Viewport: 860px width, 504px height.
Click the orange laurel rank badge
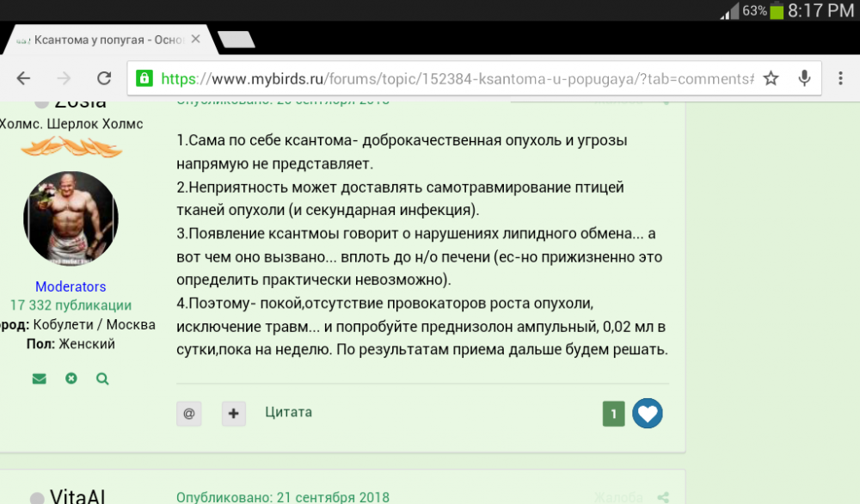pyautogui.click(x=71, y=147)
